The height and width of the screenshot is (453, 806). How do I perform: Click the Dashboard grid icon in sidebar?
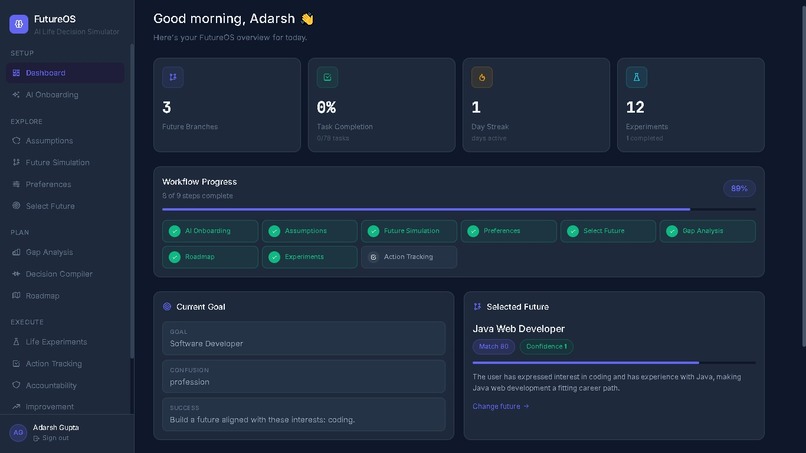pos(16,73)
